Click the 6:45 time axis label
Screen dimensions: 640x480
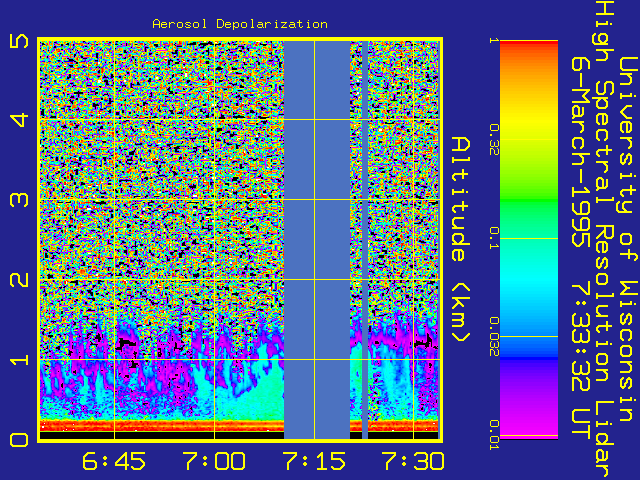click(x=114, y=461)
